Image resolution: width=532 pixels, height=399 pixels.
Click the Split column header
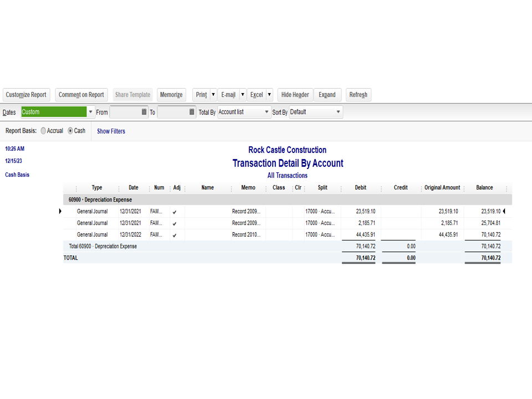click(323, 188)
